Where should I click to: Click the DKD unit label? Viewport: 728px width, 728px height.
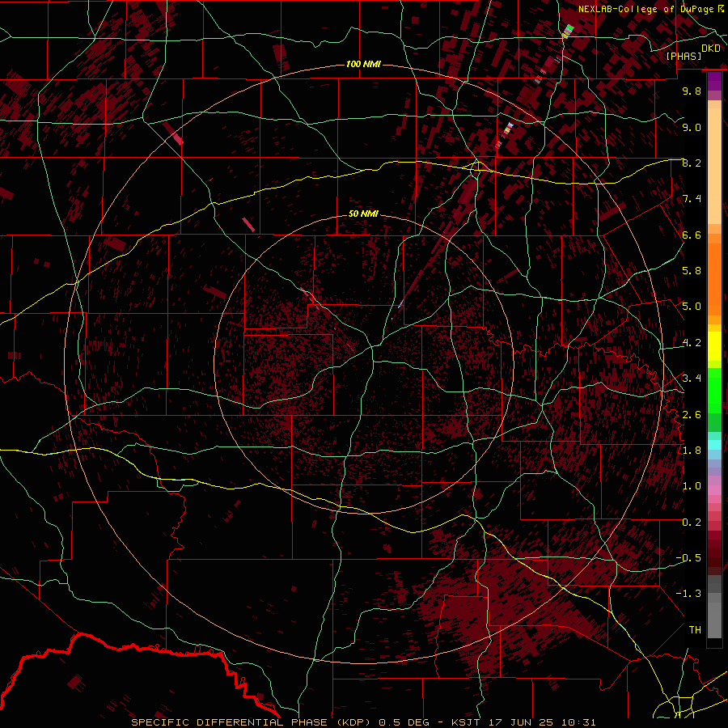[711, 49]
